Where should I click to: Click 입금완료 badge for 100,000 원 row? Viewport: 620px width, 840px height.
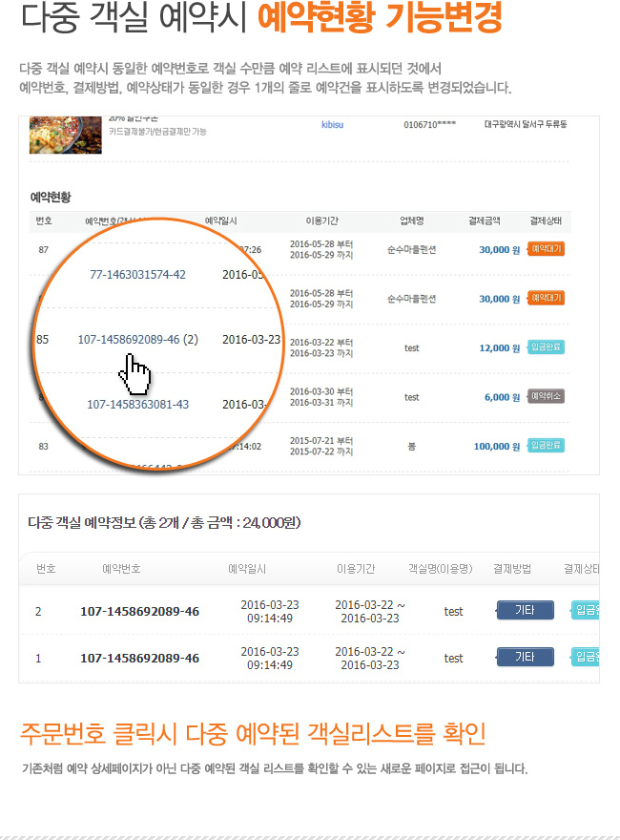(x=546, y=446)
